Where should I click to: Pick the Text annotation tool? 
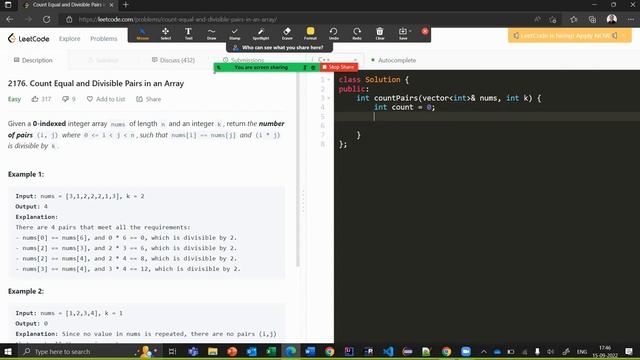[x=188, y=34]
